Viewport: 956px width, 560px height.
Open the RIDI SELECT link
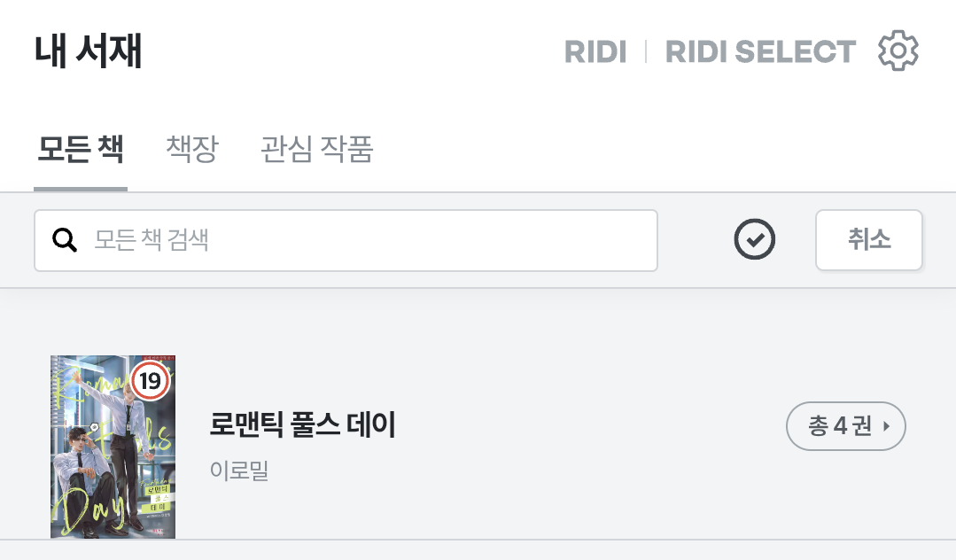tap(760, 52)
